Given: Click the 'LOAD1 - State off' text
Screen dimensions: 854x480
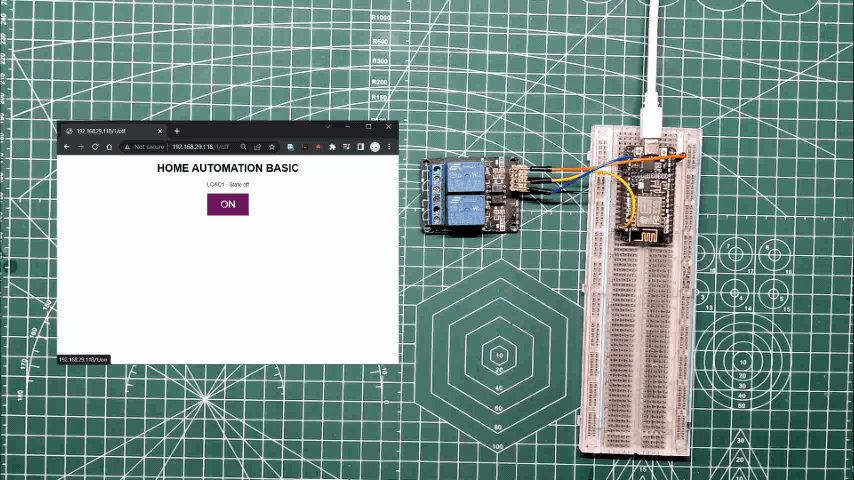Looking at the screenshot, I should (228, 185).
